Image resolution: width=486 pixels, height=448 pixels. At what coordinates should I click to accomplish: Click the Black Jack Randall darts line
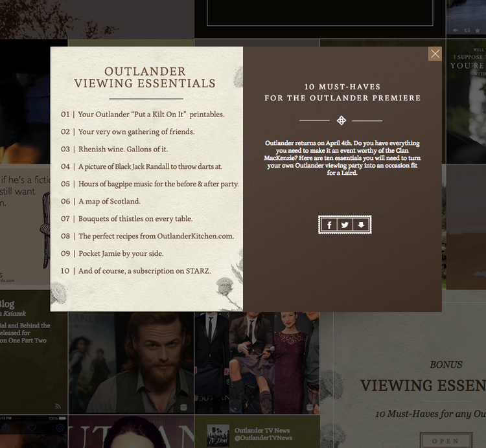pos(142,166)
